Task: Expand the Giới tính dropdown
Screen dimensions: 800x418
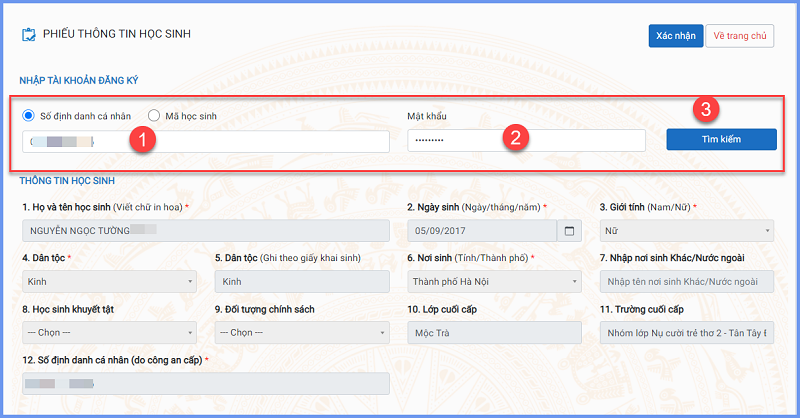Action: [686, 231]
